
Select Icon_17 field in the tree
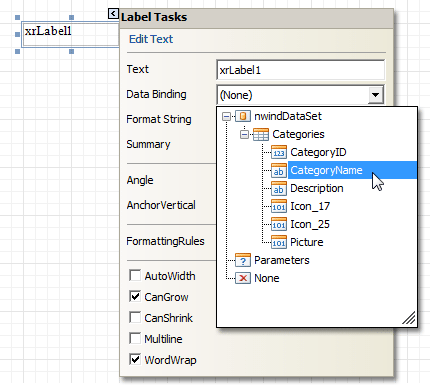(x=310, y=206)
